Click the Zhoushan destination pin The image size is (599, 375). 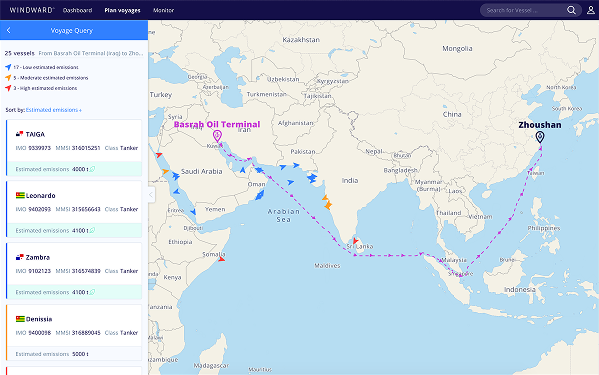(x=540, y=137)
